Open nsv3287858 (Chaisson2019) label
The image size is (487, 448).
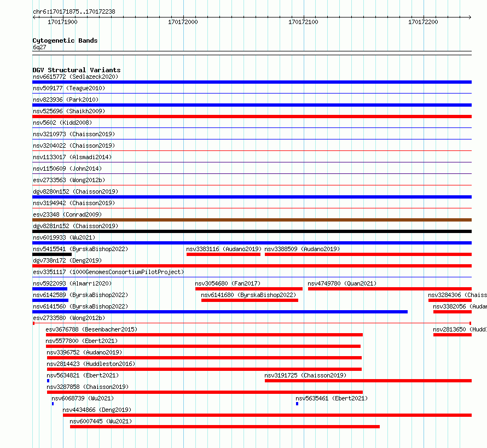[x=88, y=387]
